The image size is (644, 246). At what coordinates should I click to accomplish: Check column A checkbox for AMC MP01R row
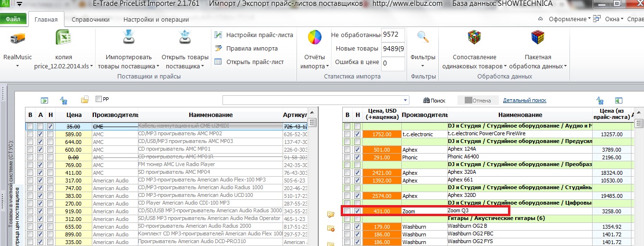pyautogui.click(x=40, y=157)
